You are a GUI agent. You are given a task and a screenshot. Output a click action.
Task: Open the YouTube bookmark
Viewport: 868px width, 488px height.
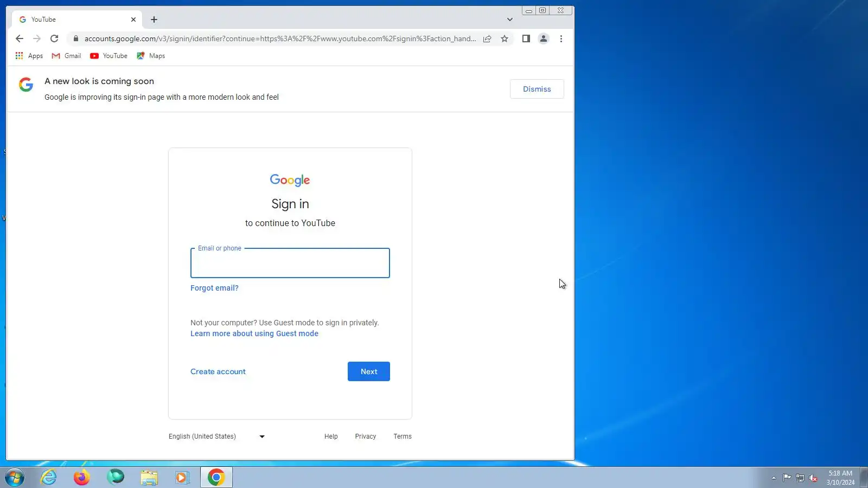click(109, 56)
